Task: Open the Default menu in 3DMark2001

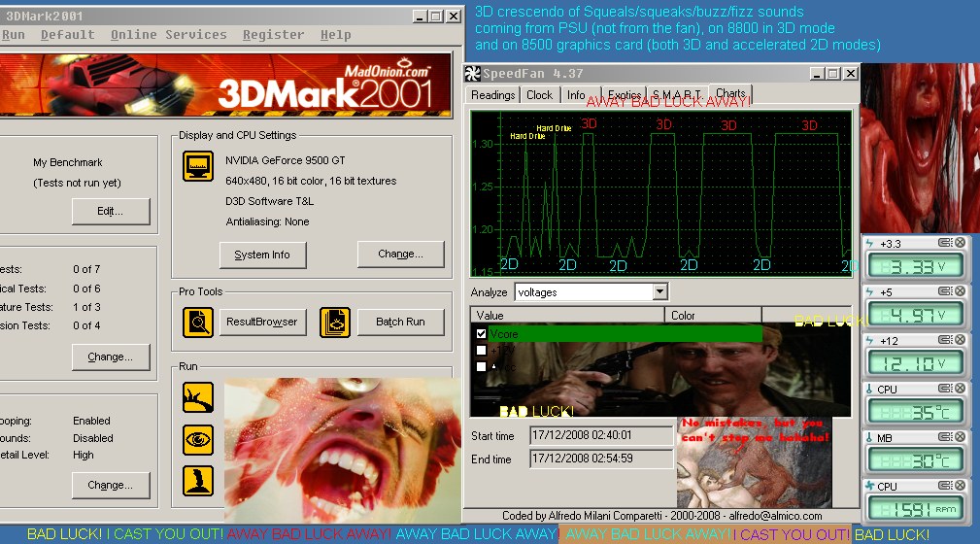Action: [67, 34]
